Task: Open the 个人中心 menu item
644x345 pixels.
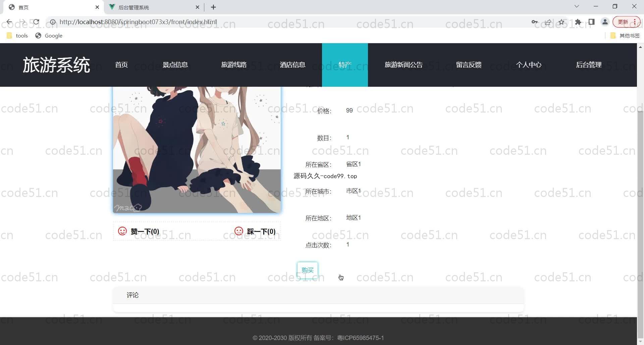Action: tap(529, 65)
